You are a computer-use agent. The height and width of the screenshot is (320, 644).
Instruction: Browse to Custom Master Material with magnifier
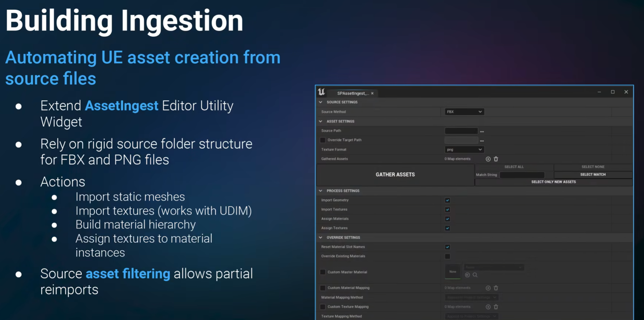pos(475,275)
